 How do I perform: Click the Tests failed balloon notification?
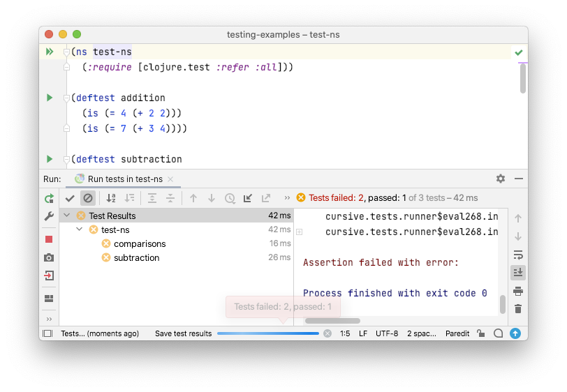point(283,307)
